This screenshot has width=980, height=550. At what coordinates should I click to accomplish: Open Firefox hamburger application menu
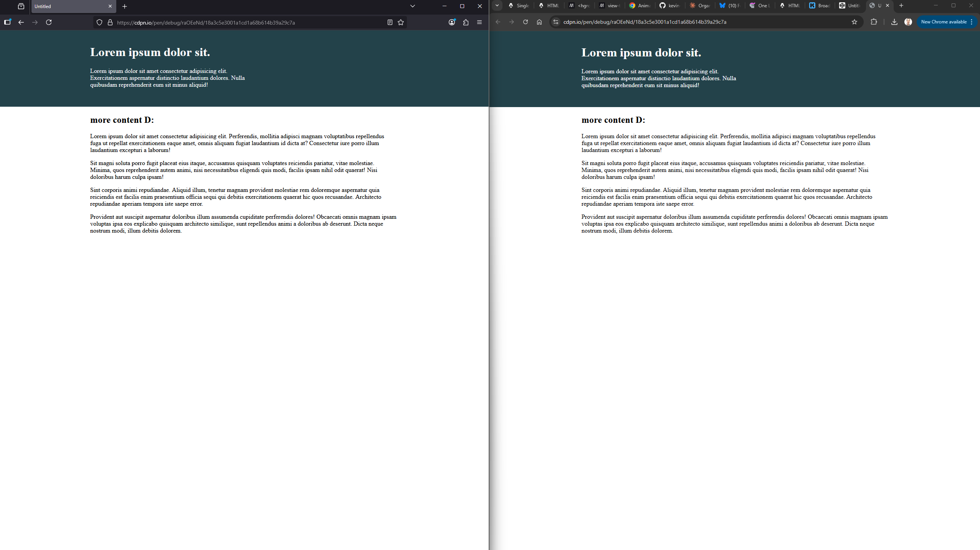pos(479,22)
